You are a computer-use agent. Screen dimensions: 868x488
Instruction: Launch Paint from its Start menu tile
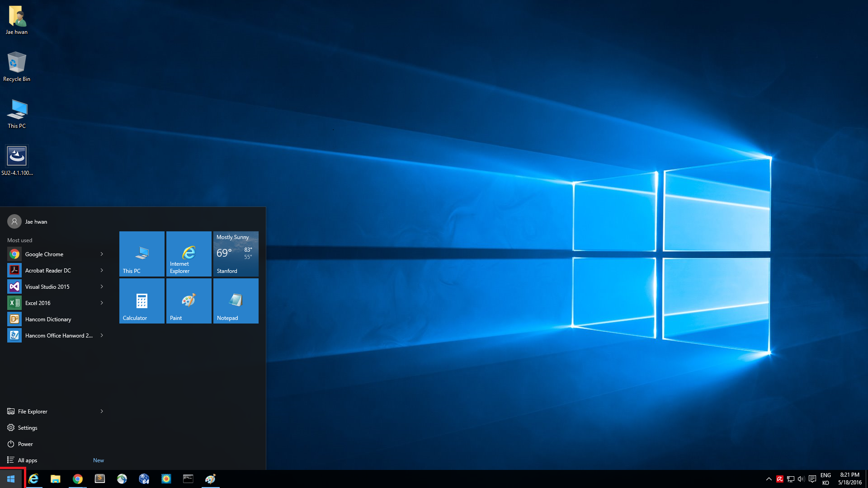[x=189, y=300]
